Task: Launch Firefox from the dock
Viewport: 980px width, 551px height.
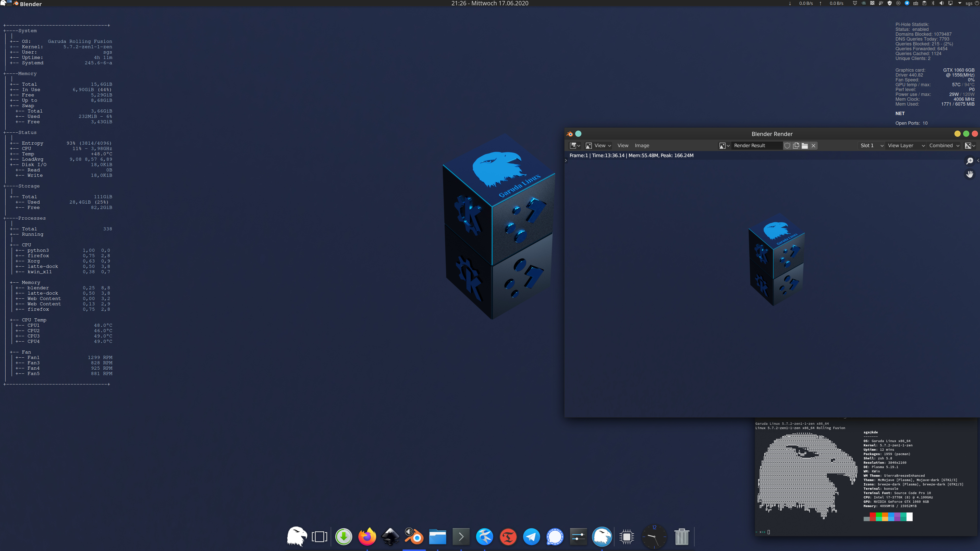Action: tap(367, 536)
